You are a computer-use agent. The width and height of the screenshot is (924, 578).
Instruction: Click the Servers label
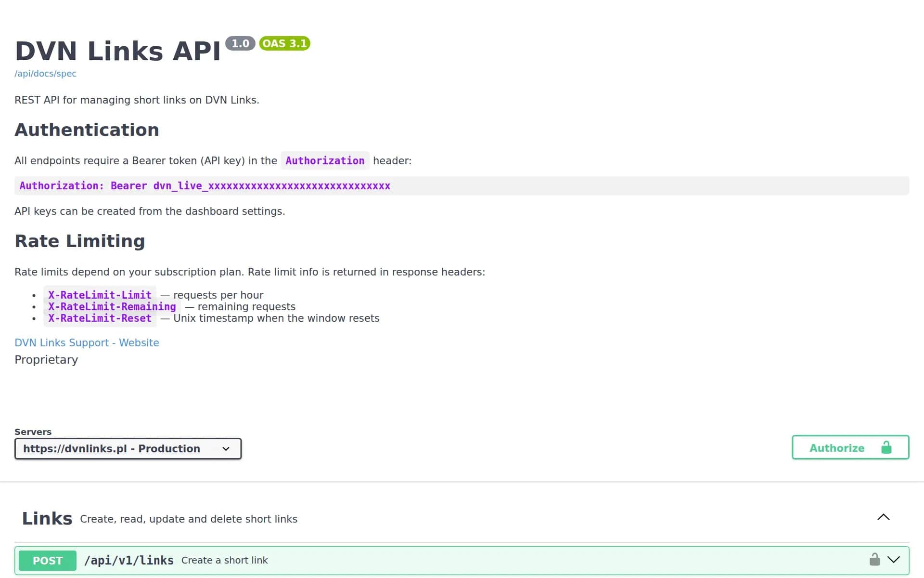(33, 432)
